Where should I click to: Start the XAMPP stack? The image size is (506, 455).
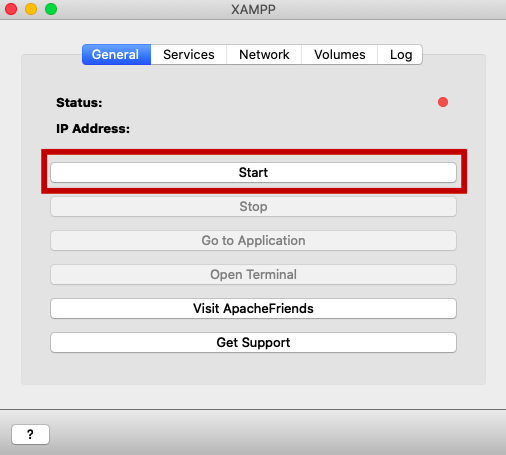tap(253, 172)
